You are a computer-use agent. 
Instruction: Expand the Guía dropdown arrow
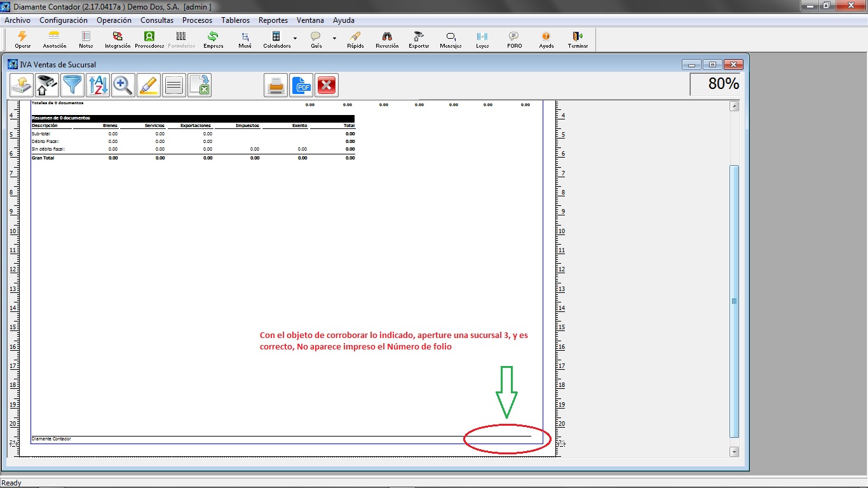334,39
